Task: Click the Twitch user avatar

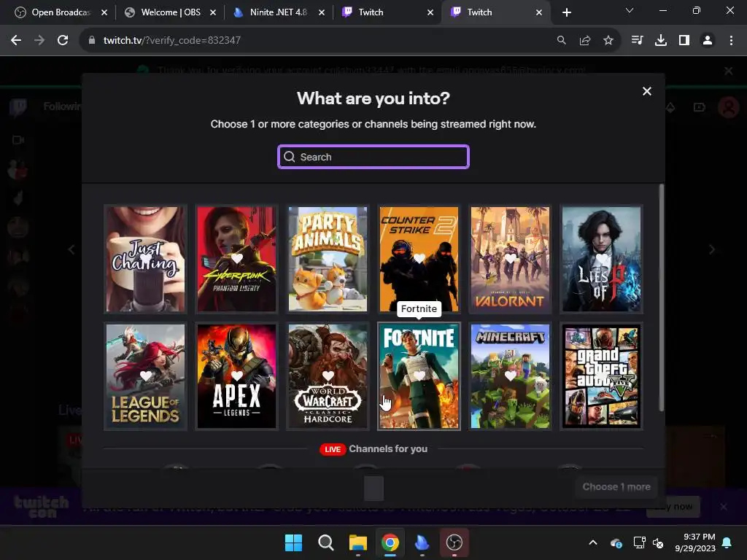Action: click(729, 107)
